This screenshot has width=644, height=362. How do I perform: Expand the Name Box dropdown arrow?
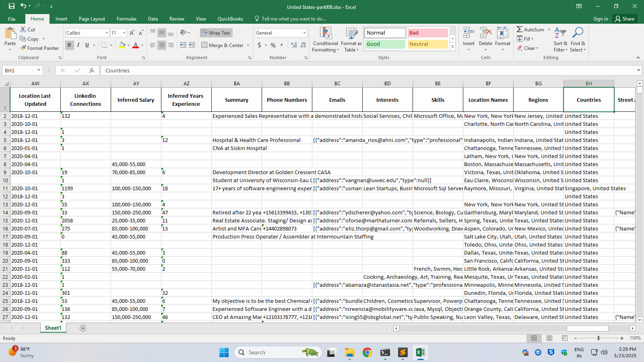point(39,70)
